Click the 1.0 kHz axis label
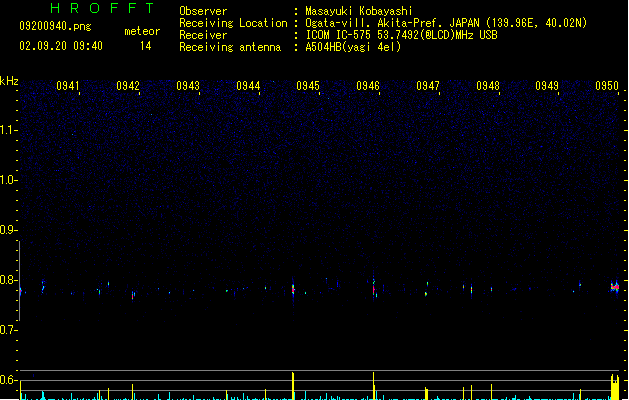The width and height of the screenshot is (629, 400). pyautogui.click(x=8, y=180)
